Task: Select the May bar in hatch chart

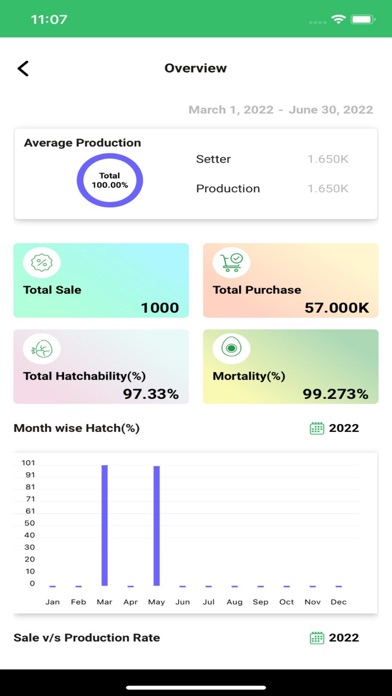Action: [156, 526]
